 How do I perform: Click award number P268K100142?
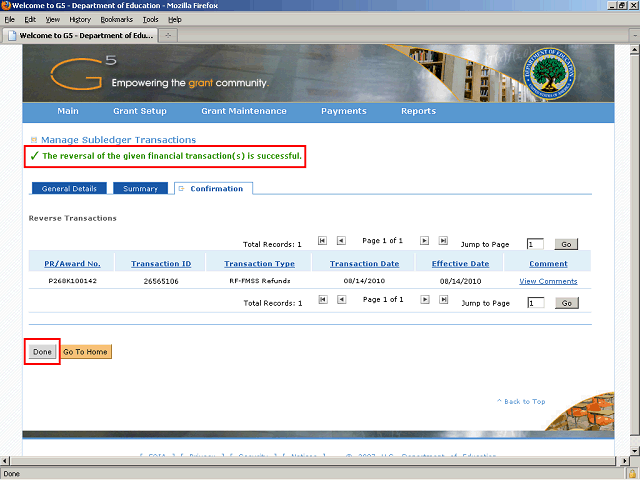coord(72,281)
